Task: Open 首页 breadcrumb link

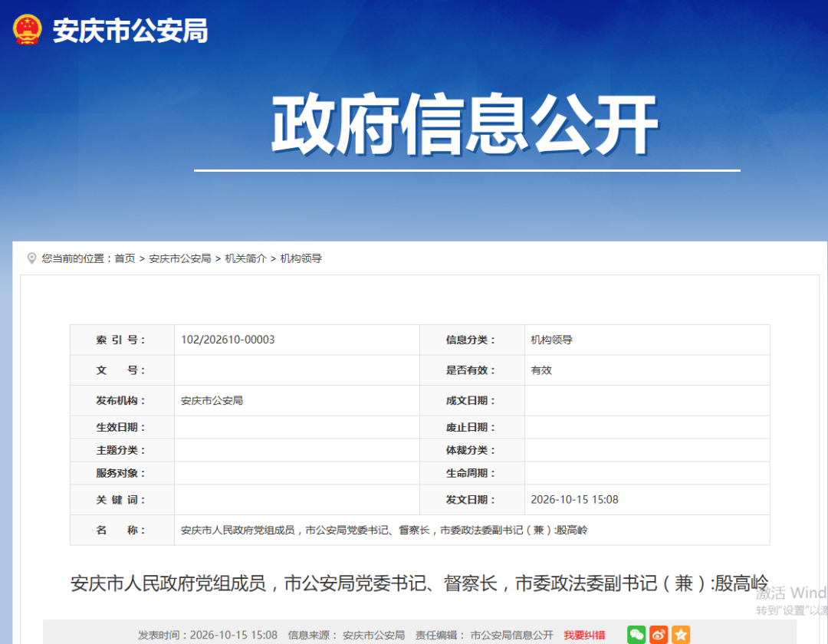Action: click(x=125, y=258)
